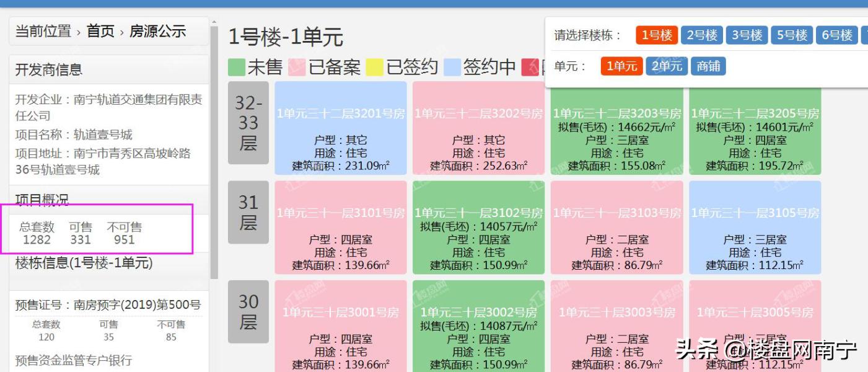
Task: Switch to 2单元 unit view
Action: click(666, 66)
